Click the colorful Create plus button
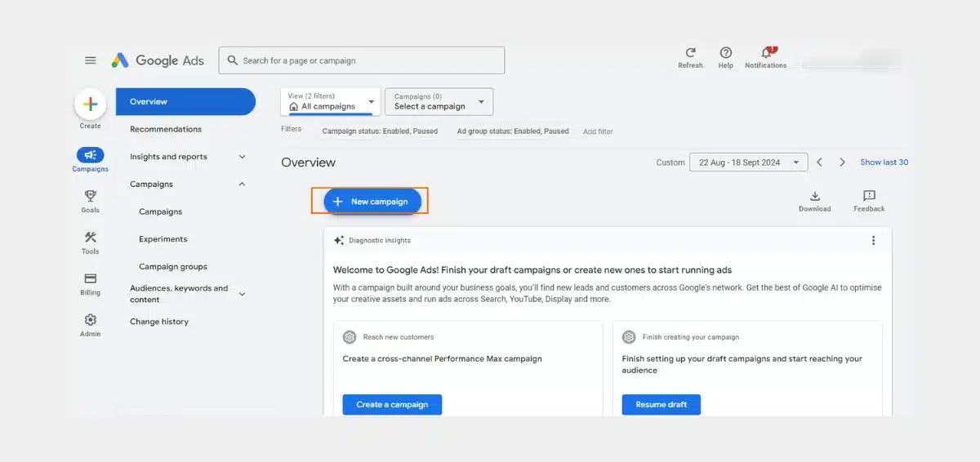The image size is (980, 462). (x=90, y=104)
